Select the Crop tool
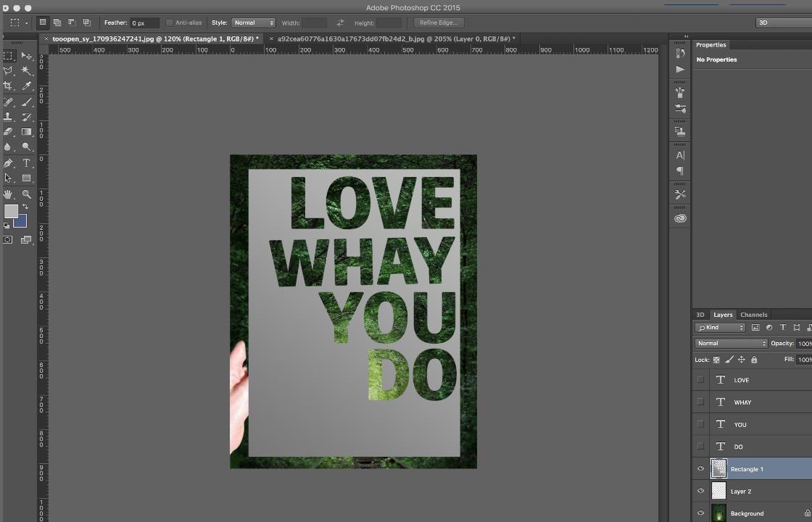 coord(8,86)
